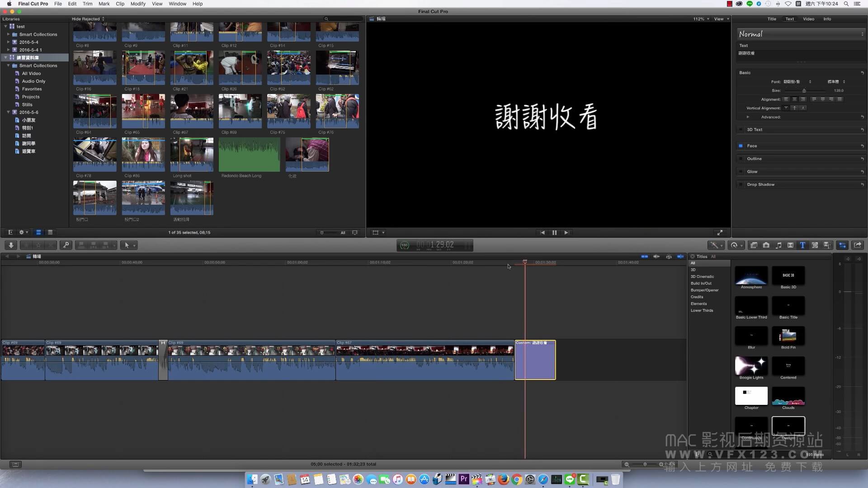This screenshot has width=868, height=488.
Task: Enable the Glow checkbox
Action: (x=741, y=172)
